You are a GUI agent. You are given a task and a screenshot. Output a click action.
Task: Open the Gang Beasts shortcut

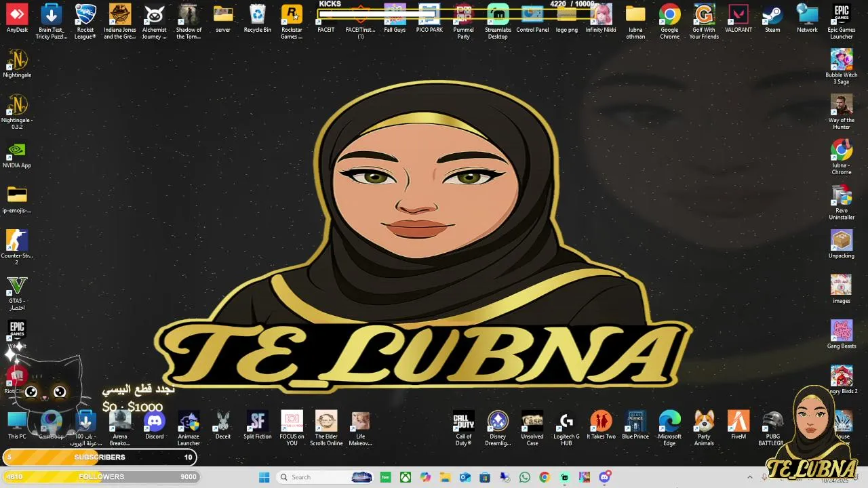pos(842,335)
